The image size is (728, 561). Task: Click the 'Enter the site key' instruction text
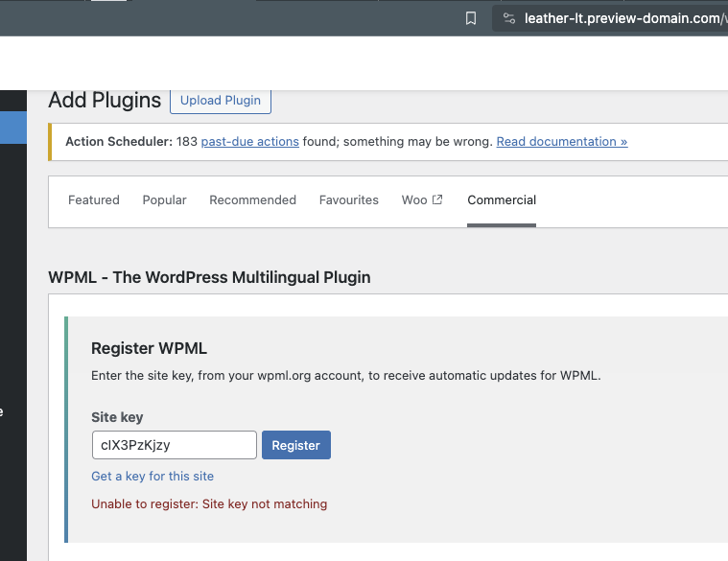click(x=346, y=375)
